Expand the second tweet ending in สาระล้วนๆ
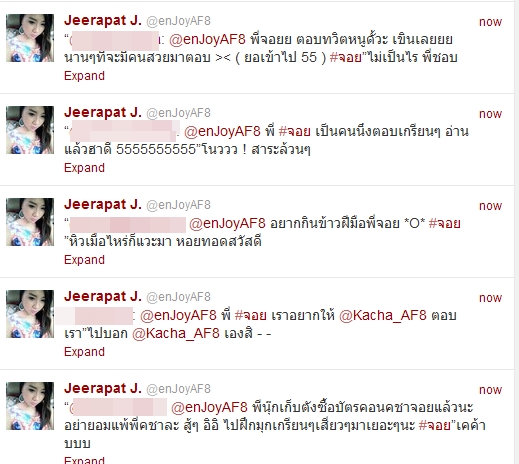 pyautogui.click(x=84, y=168)
